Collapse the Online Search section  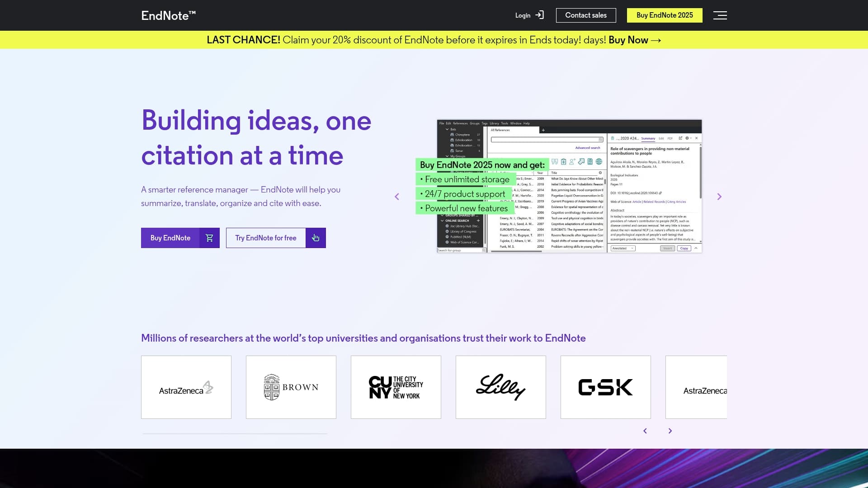click(x=442, y=221)
